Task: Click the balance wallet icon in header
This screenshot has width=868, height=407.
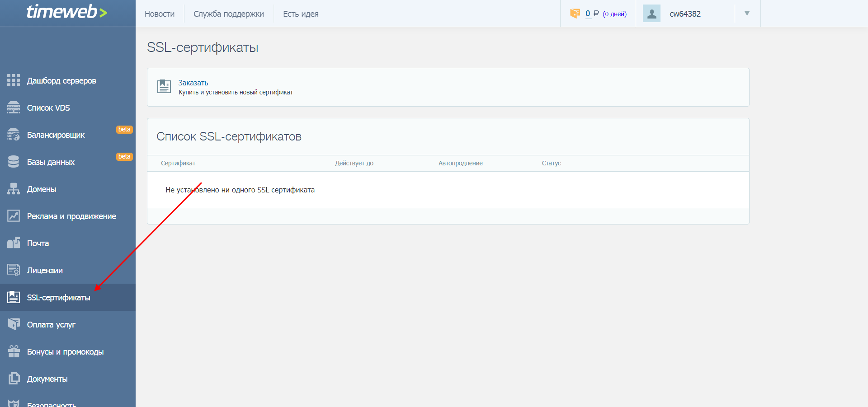Action: pyautogui.click(x=575, y=13)
